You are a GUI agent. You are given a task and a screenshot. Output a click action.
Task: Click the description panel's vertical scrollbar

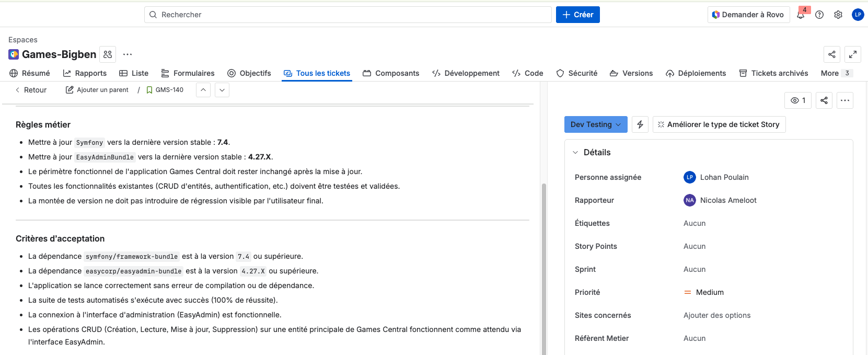(543, 261)
